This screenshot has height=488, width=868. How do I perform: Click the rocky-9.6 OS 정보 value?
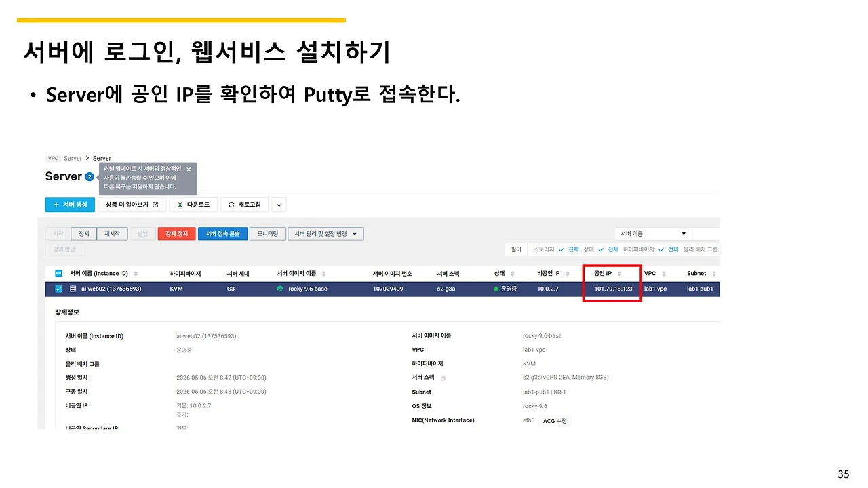pyautogui.click(x=534, y=406)
